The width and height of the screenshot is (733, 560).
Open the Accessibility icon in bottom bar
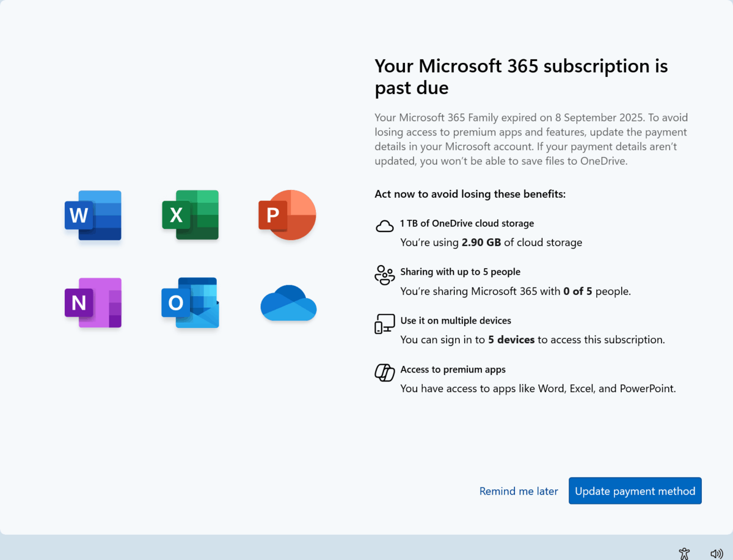tap(684, 553)
